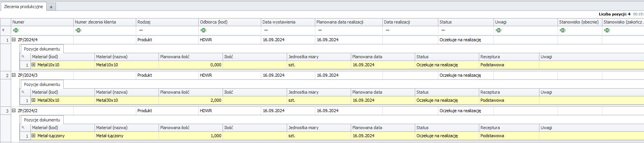
Task: Collapse the ZP/2024/3 order row
Action: [x=14, y=75]
